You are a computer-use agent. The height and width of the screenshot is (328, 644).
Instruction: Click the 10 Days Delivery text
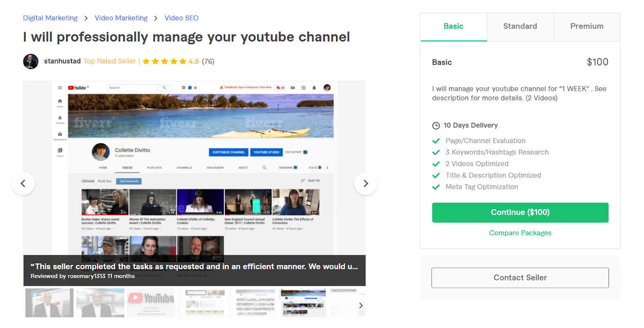(x=471, y=125)
